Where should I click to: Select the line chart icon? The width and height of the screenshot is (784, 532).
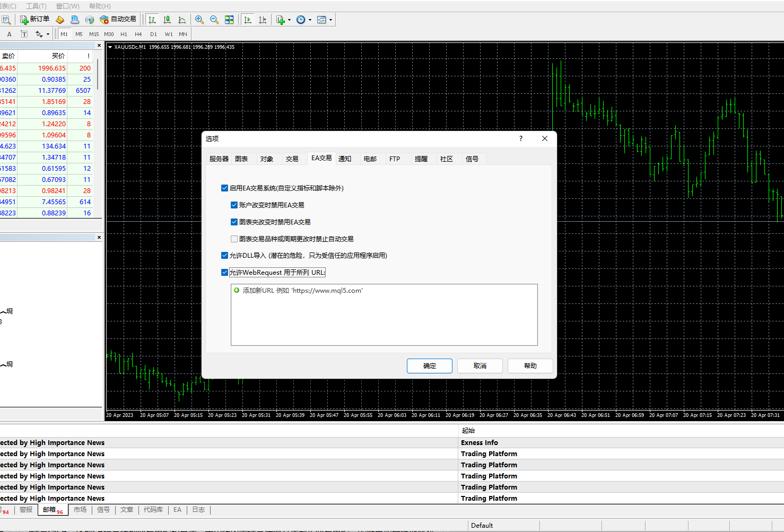(x=182, y=20)
